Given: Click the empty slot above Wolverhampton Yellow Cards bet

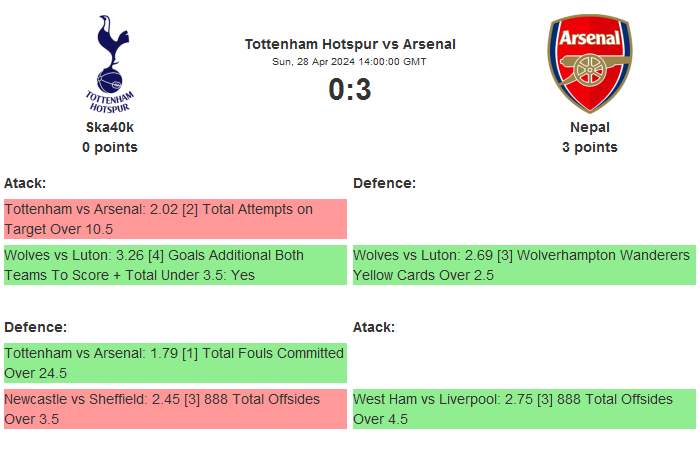Looking at the screenshot, I should [x=524, y=219].
